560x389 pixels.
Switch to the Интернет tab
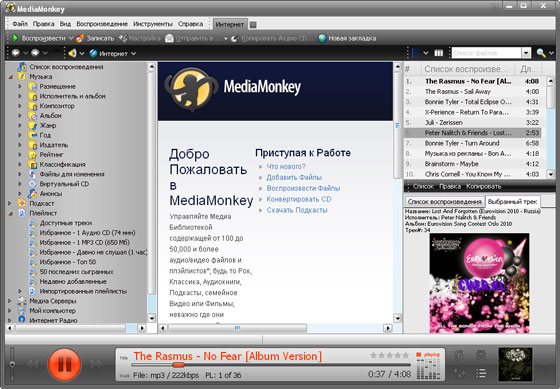pyautogui.click(x=230, y=24)
